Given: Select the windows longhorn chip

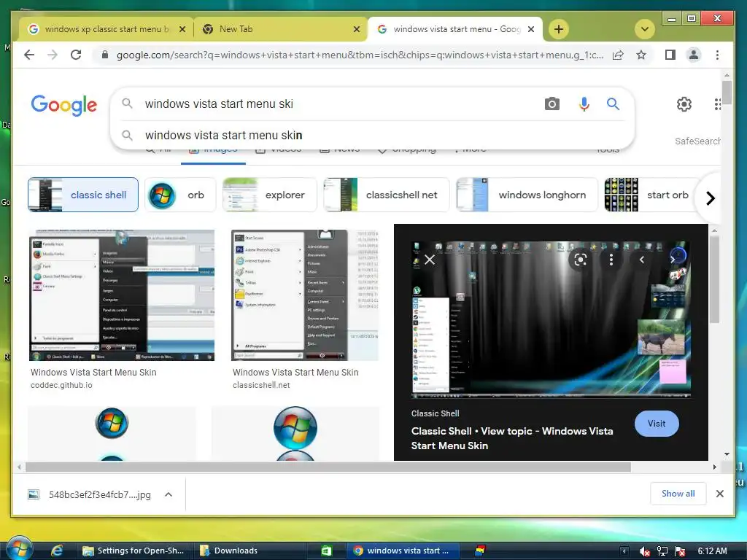Looking at the screenshot, I should pos(527,195).
